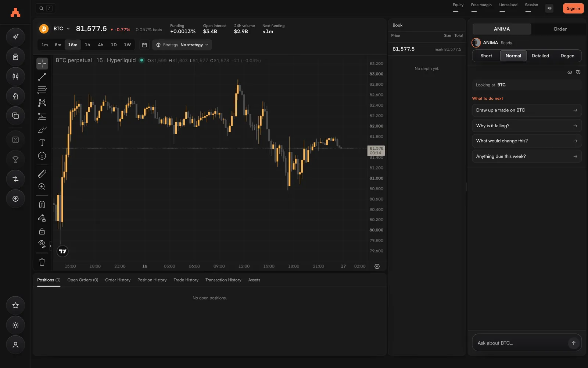Click the send arrow in chat box
Screen dimensions: 588x368
tap(573, 343)
